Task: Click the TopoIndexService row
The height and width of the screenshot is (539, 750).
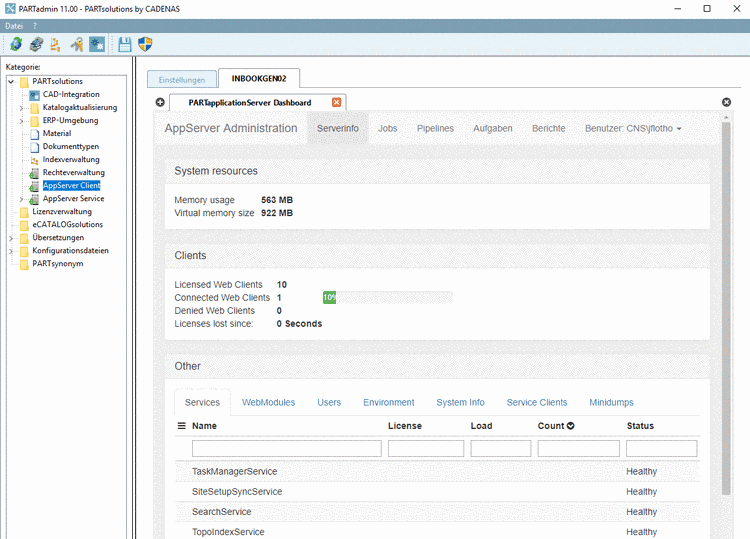Action: point(437,531)
